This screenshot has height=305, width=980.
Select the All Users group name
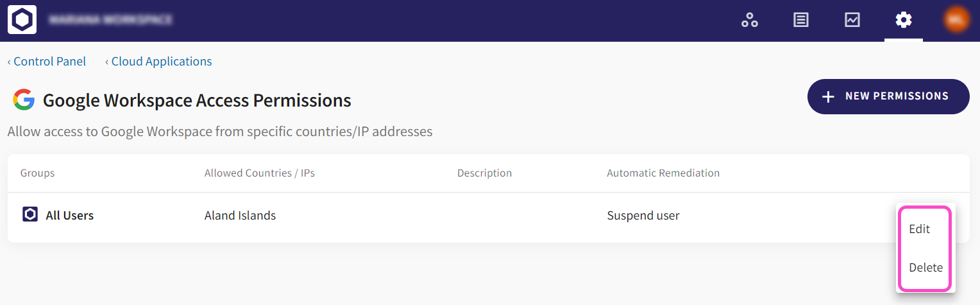pos(69,216)
